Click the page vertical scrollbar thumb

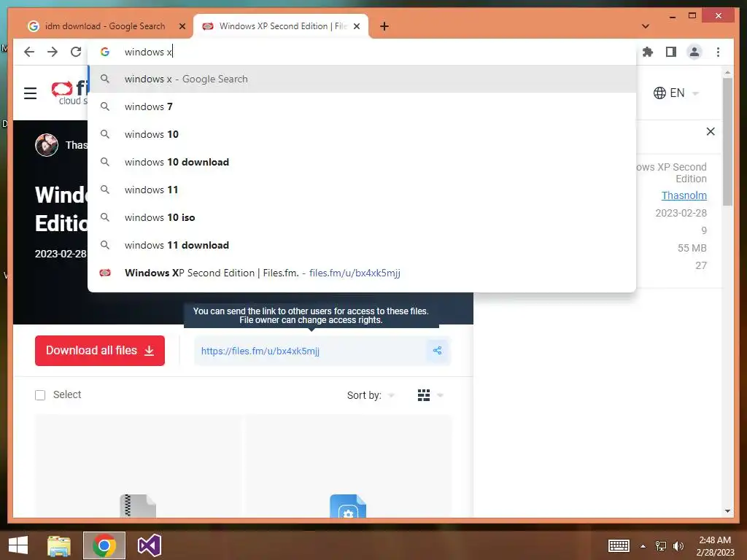[x=727, y=141]
